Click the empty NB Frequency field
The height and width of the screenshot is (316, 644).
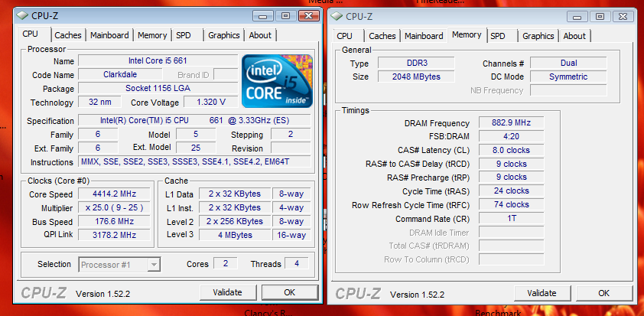tap(568, 90)
